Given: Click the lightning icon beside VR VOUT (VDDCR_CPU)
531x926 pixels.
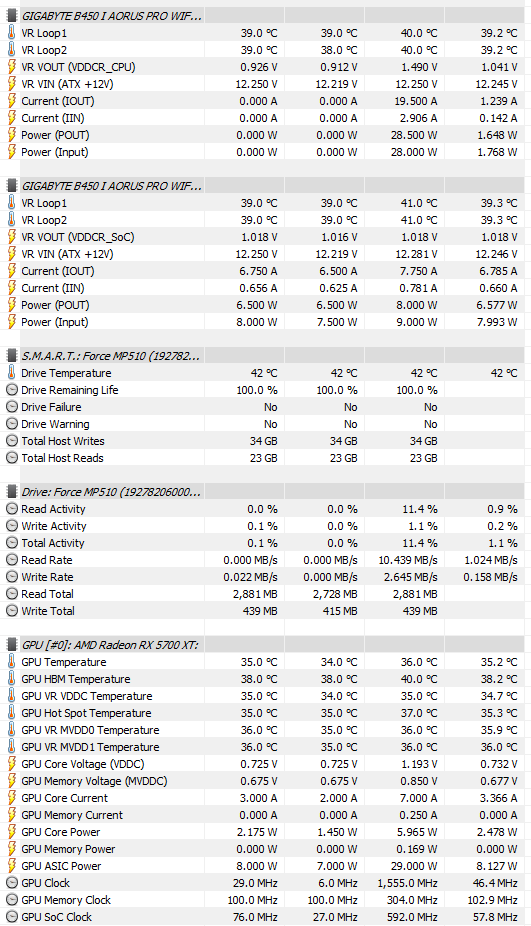Looking at the screenshot, I should (x=12, y=67).
